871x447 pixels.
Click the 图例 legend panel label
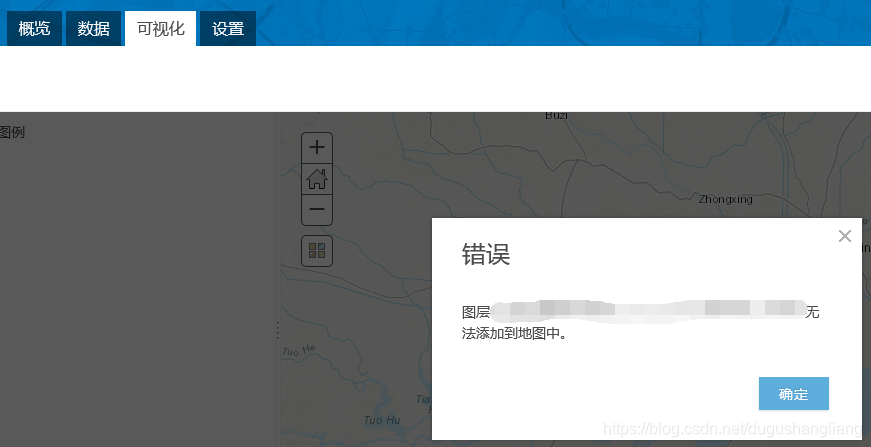pyautogui.click(x=12, y=132)
